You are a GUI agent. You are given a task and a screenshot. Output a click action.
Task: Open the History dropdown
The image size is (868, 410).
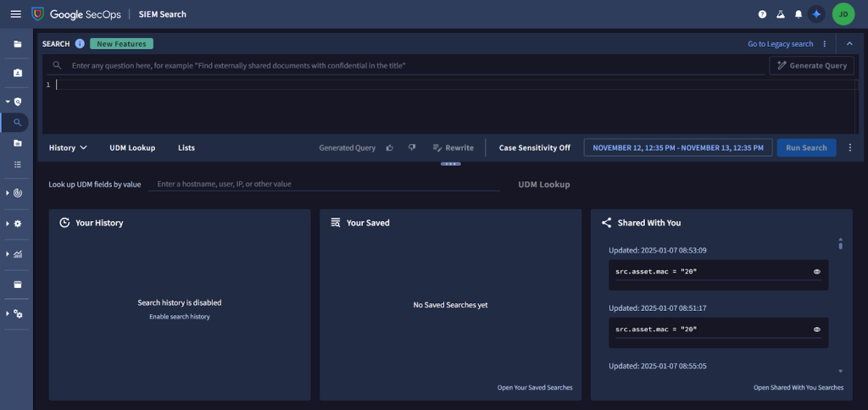tap(68, 147)
